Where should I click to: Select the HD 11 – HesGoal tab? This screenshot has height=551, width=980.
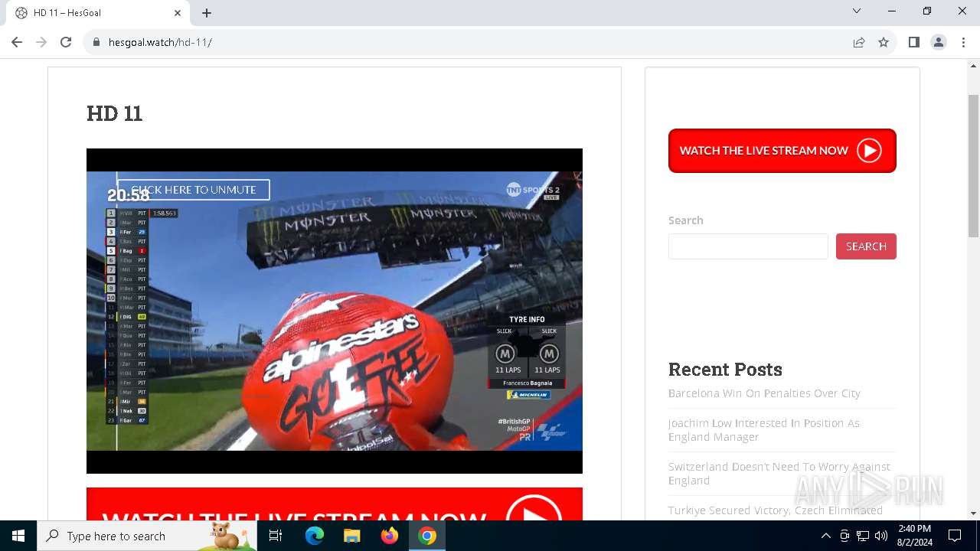tap(98, 13)
